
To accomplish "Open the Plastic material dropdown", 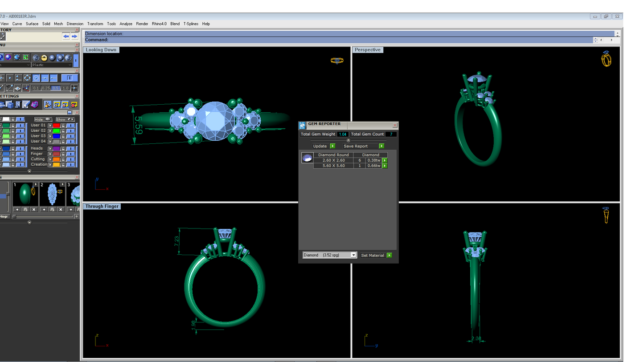I will click(x=52, y=65).
